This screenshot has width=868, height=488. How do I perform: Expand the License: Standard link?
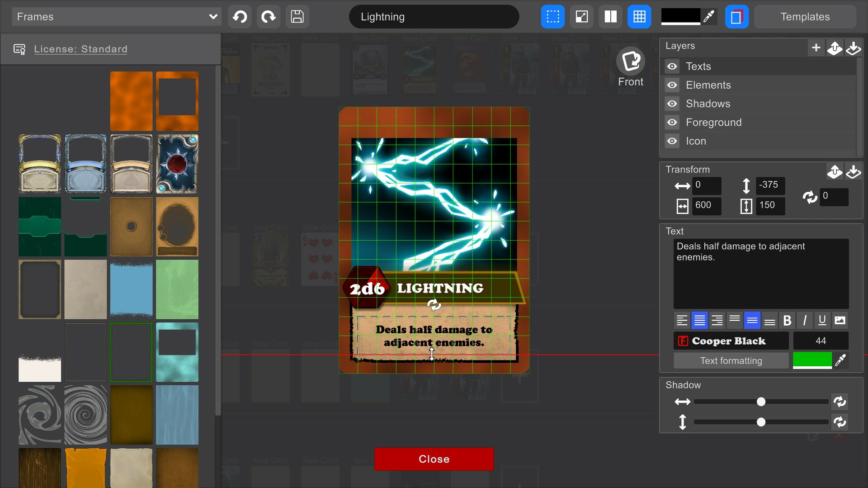pyautogui.click(x=81, y=49)
